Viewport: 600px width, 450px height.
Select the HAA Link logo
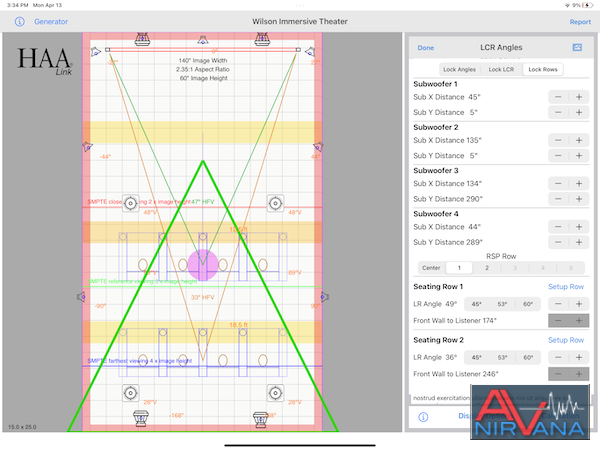pos(45,60)
